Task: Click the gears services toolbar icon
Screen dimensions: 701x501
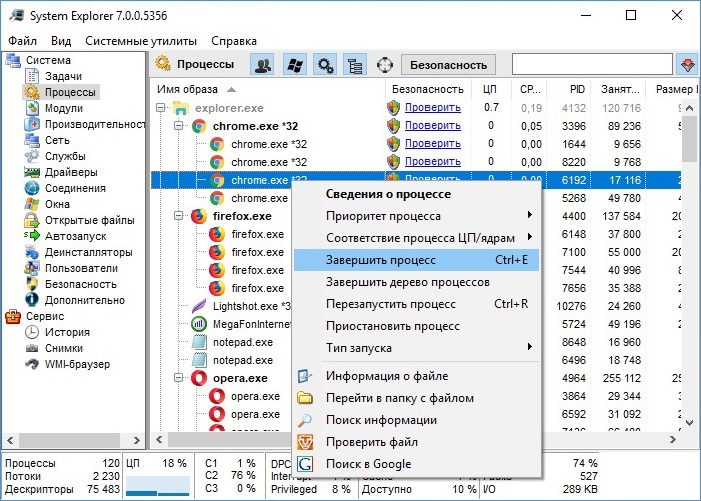Action: (325, 65)
